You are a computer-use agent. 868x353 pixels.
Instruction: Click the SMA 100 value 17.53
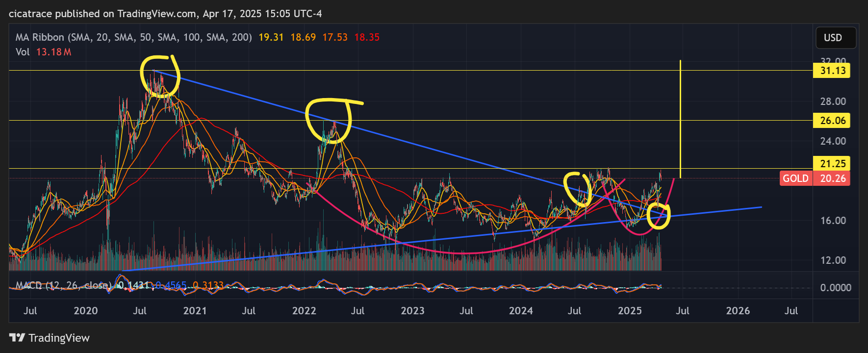[x=335, y=37]
